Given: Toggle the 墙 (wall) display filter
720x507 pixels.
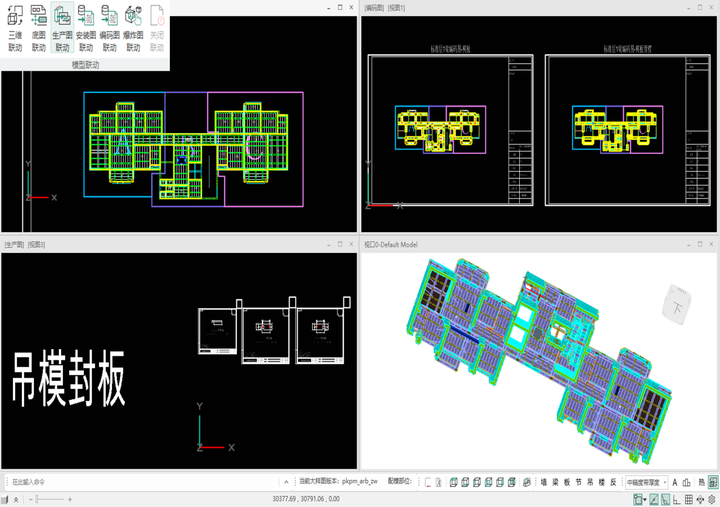Looking at the screenshot, I should coord(543,482).
